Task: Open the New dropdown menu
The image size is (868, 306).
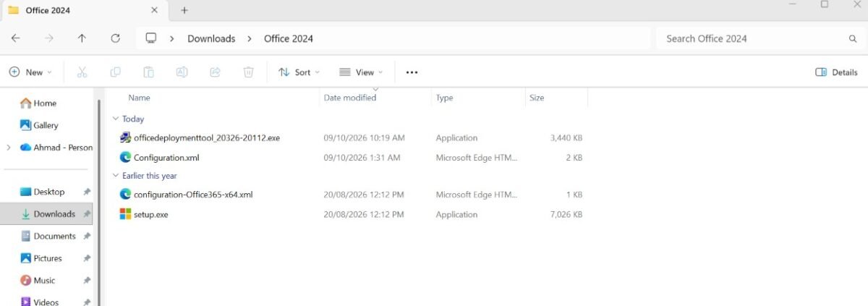Action: [30, 72]
